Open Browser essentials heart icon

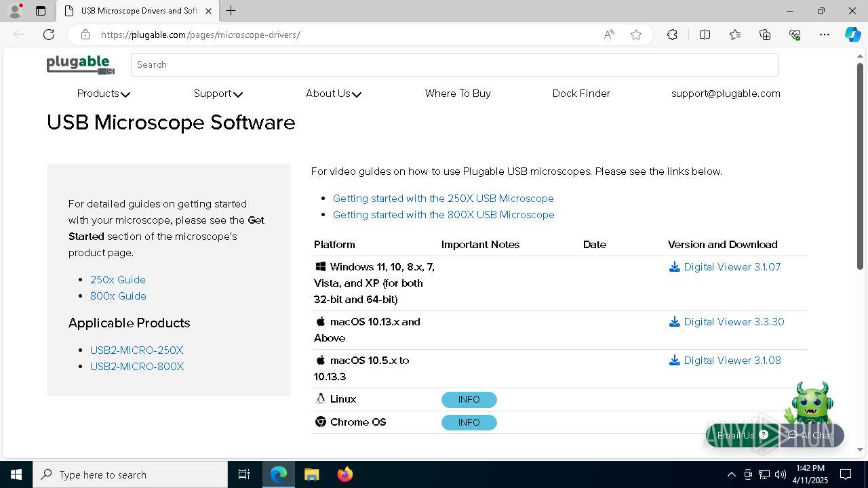click(x=795, y=35)
